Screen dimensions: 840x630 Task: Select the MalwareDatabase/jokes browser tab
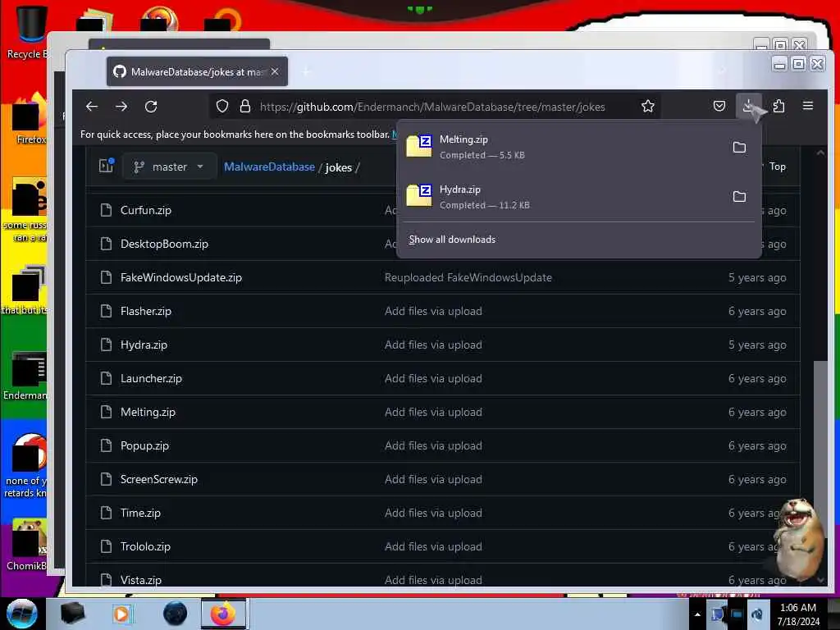(x=197, y=71)
